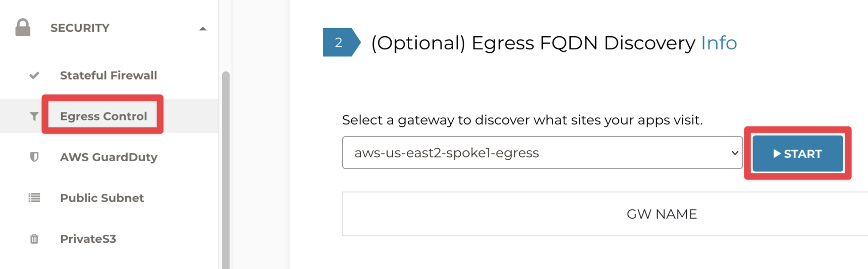The width and height of the screenshot is (868, 269).
Task: Click the PrivateS3 bucket icon
Action: [34, 239]
